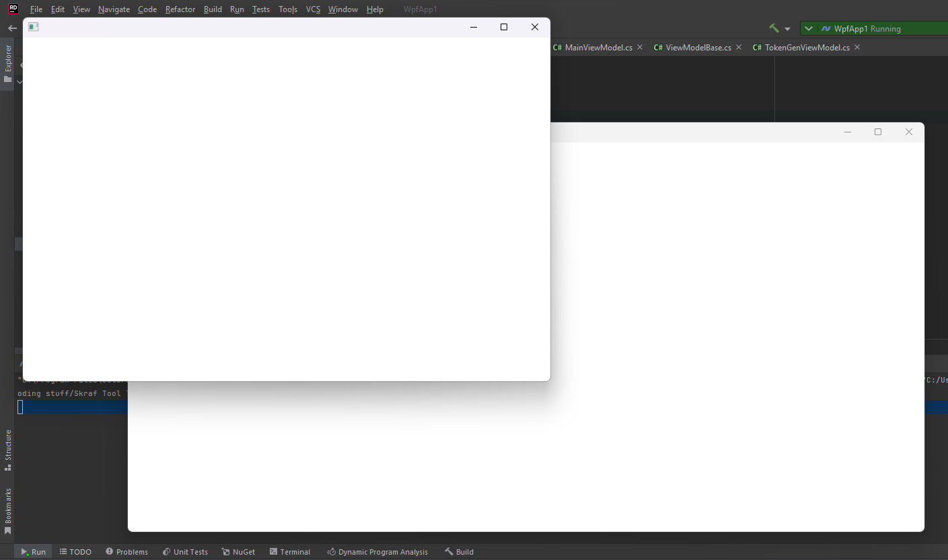Viewport: 948px width, 560px height.
Task: Click the back navigation arrow
Action: [11, 28]
